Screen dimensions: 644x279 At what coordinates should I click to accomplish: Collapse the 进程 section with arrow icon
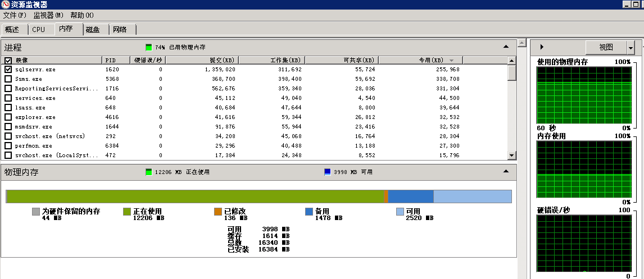[x=506, y=47]
